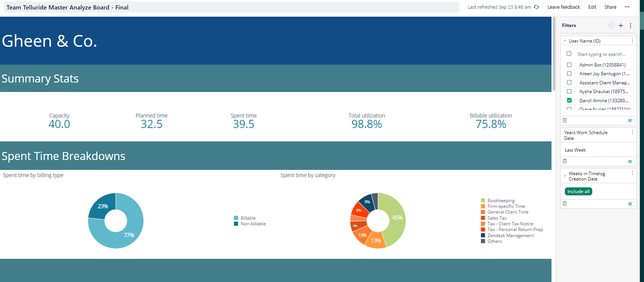The height and width of the screenshot is (282, 644).
Task: Open the Last Week date selection
Action: [575, 150]
